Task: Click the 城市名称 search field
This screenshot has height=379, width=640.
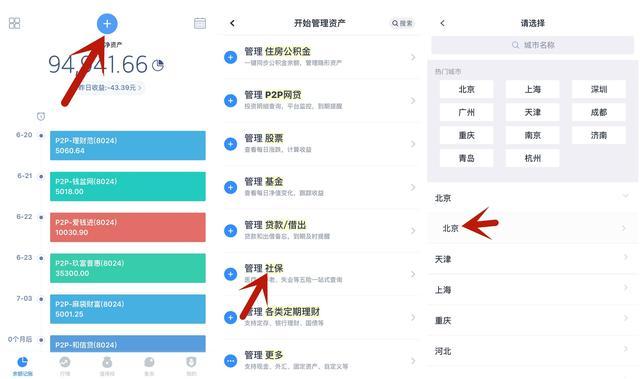Action: (533, 45)
